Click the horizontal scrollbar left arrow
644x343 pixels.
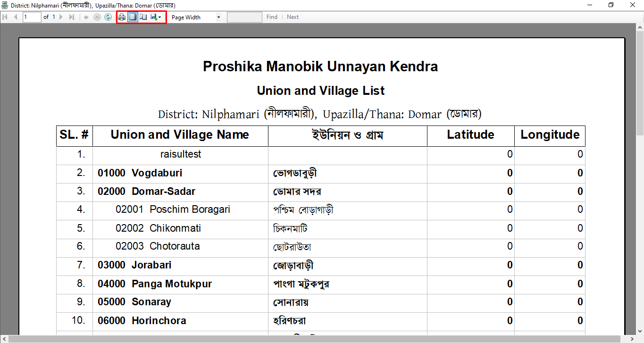pos(4,339)
